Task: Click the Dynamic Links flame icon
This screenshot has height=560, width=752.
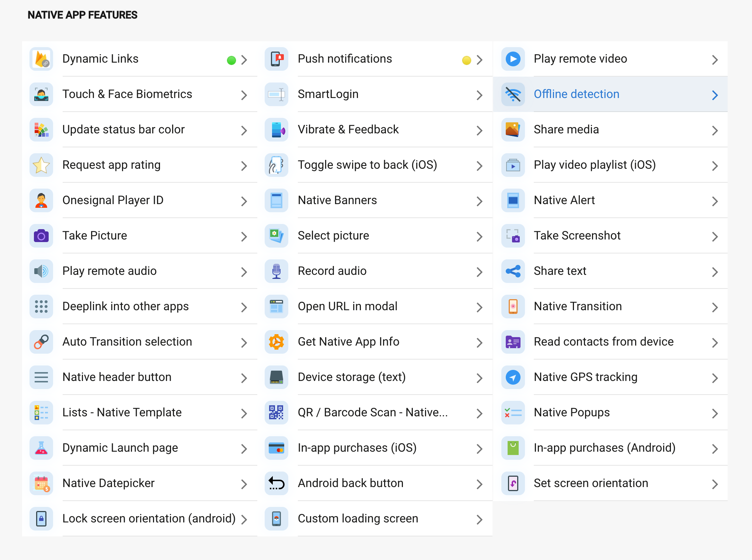Action: coord(41,59)
